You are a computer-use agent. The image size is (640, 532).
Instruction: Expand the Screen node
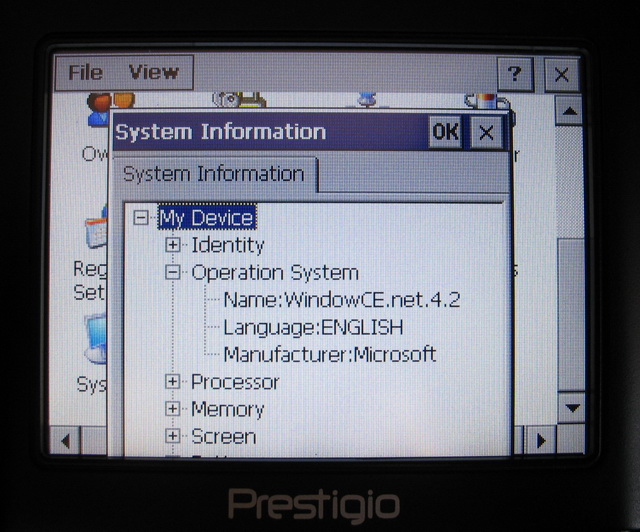pos(173,436)
